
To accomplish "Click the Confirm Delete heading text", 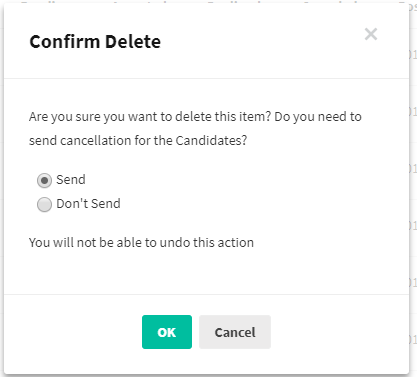I will [x=95, y=42].
